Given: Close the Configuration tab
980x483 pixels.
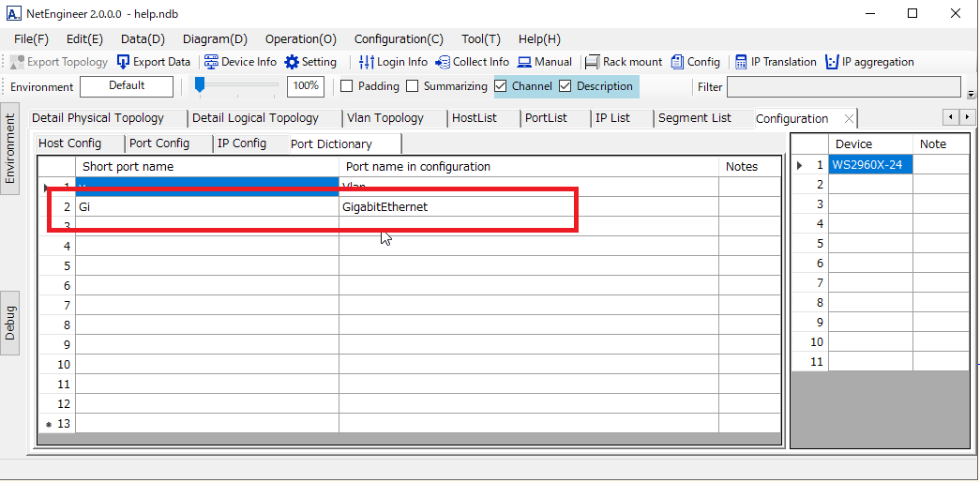Looking at the screenshot, I should tap(849, 118).
